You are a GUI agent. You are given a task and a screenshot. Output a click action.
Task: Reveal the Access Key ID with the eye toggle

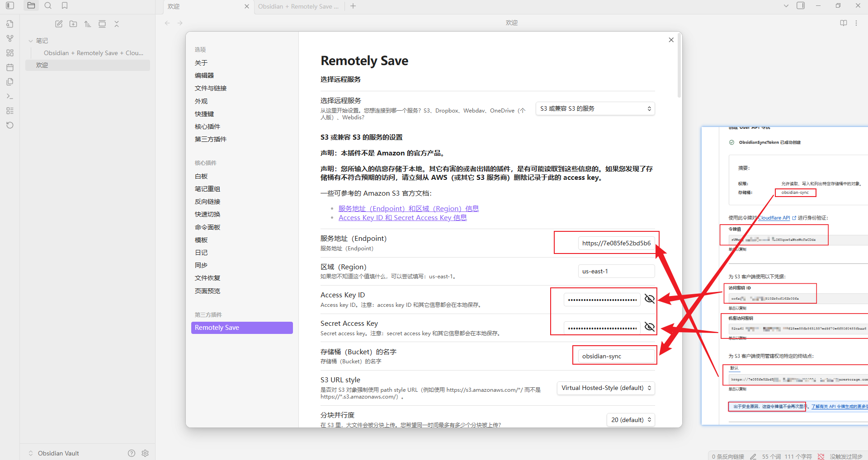point(650,299)
